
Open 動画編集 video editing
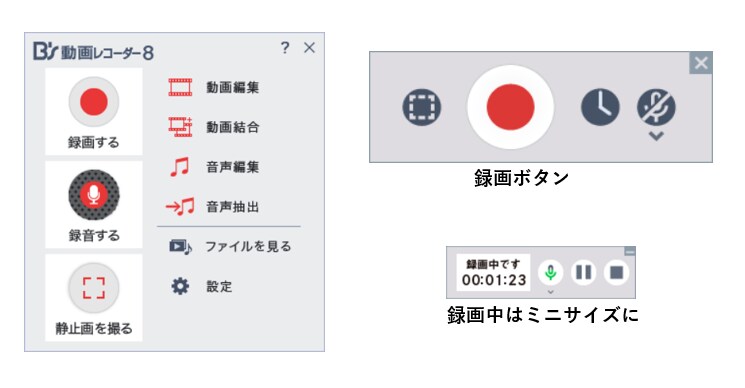[x=214, y=87]
